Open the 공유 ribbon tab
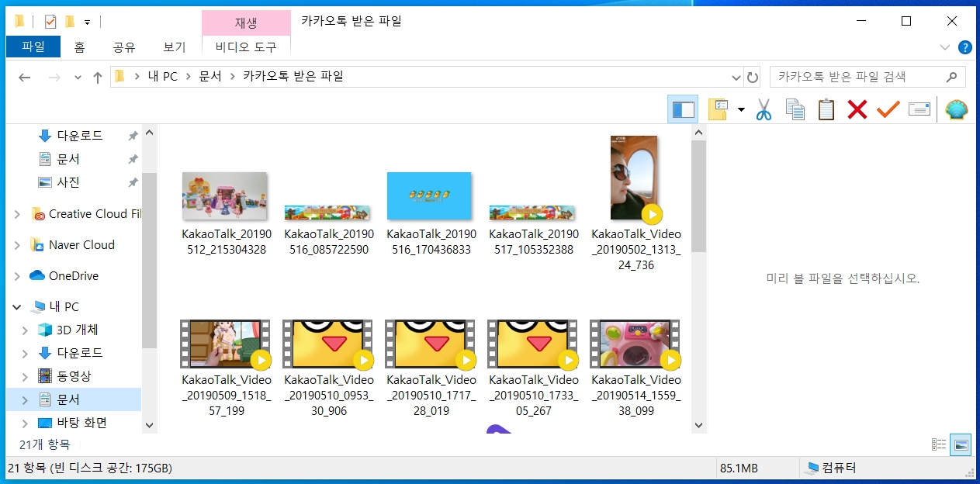The width and height of the screenshot is (980, 484). coord(124,47)
